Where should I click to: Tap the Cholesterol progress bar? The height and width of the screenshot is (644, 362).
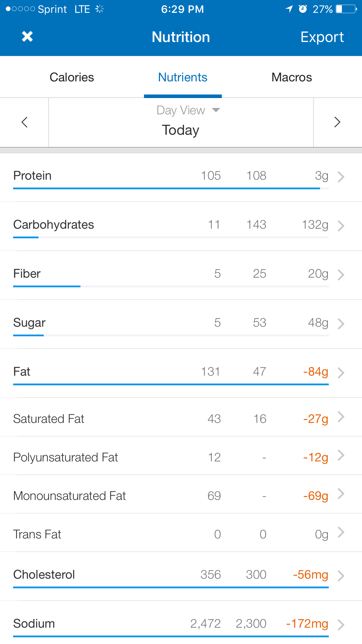tap(171, 587)
